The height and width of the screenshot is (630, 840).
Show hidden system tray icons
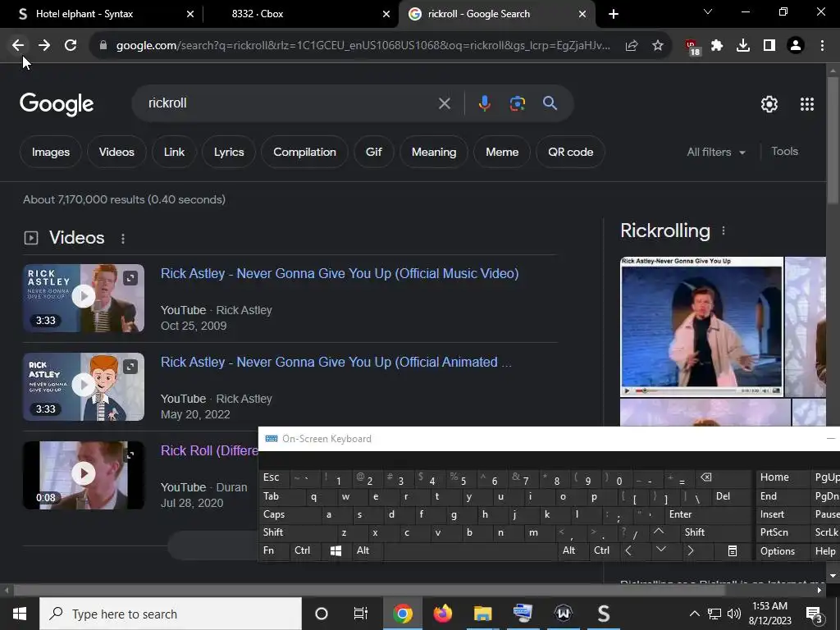[694, 614]
